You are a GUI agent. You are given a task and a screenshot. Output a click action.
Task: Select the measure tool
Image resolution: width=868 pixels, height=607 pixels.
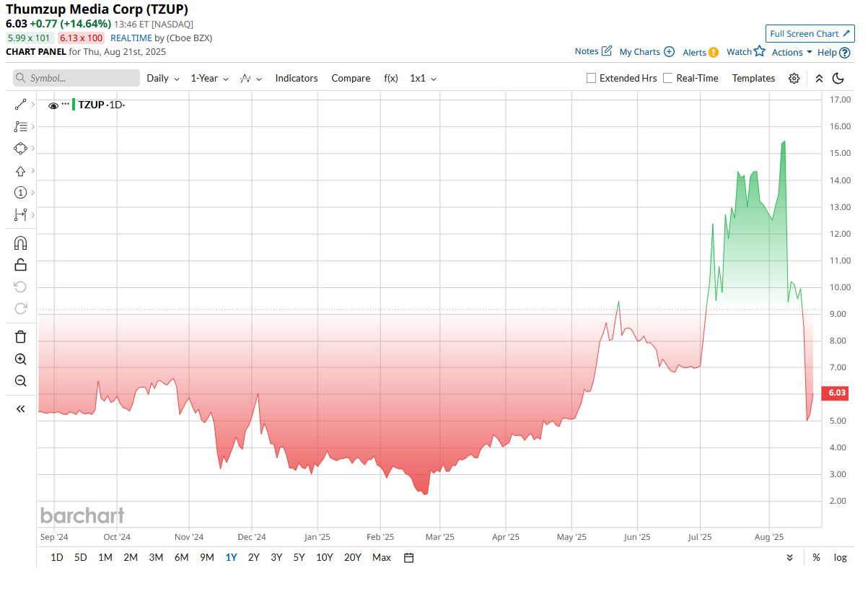click(x=20, y=214)
